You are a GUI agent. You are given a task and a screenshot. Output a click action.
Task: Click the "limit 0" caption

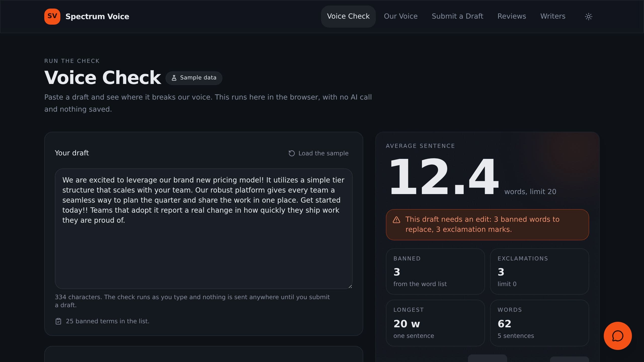click(x=507, y=284)
